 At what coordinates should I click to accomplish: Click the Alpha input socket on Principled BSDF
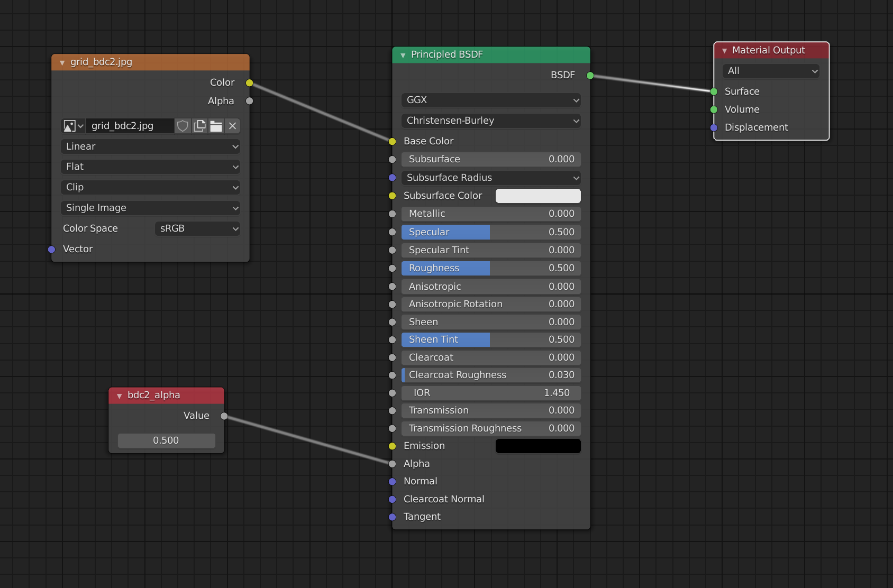point(392,464)
